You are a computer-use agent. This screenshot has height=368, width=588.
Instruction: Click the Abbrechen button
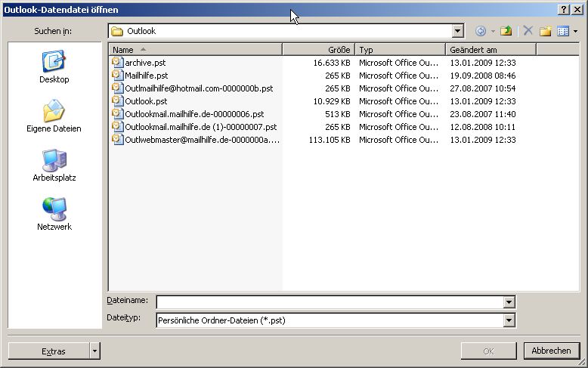(552, 351)
